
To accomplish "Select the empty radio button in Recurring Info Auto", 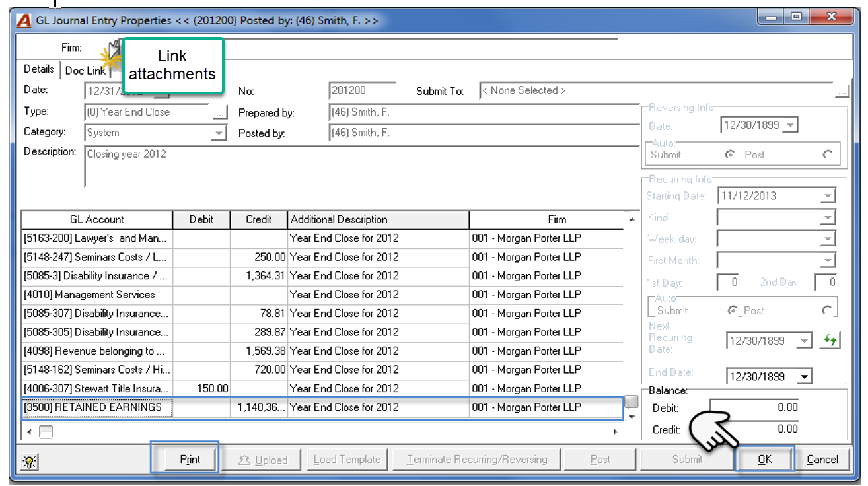I will pyautogui.click(x=827, y=310).
